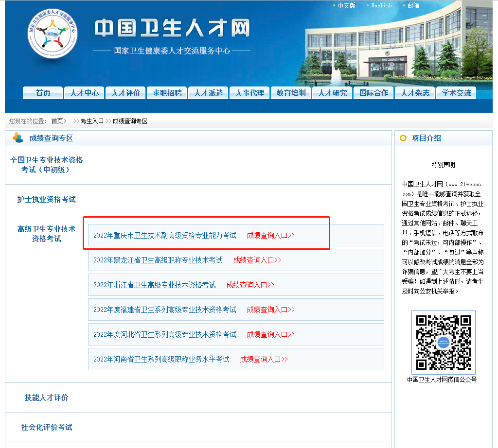Click 2022年重庆市卫生技术副高级资格专业能力考试 title
This screenshot has height=448, width=498.
[x=165, y=235]
